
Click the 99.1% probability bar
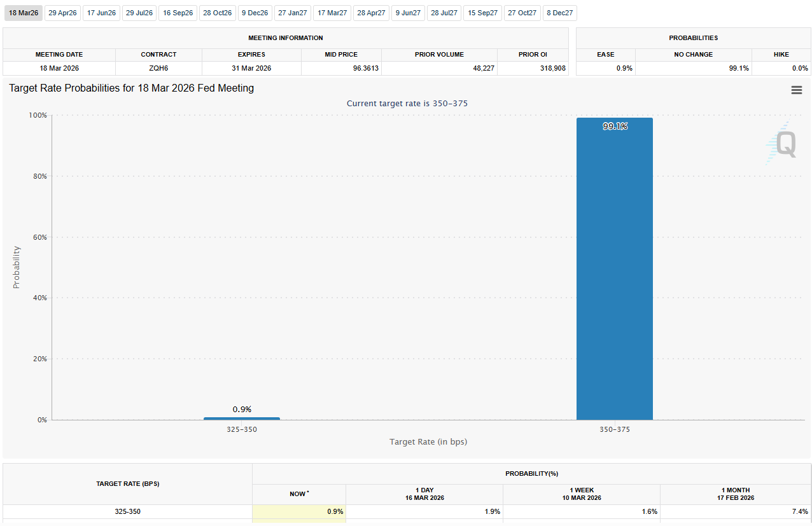point(614,267)
